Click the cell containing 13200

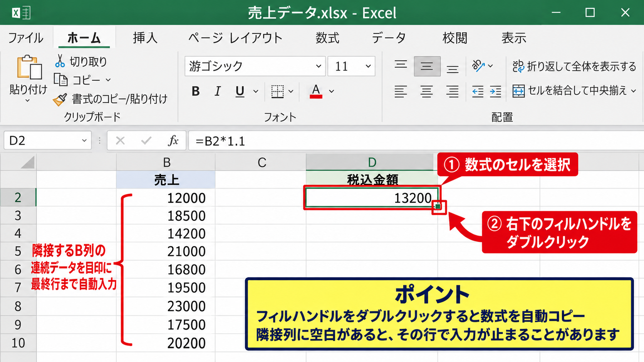coord(372,198)
